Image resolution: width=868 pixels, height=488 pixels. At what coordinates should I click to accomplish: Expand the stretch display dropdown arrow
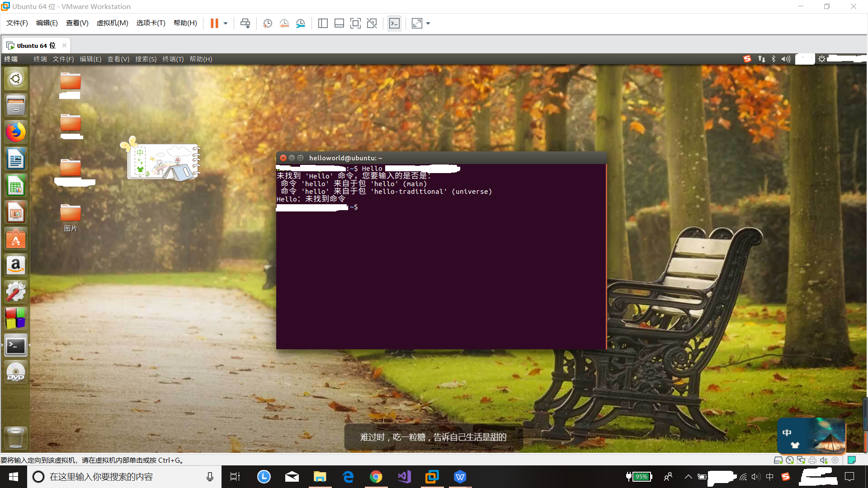click(x=428, y=23)
